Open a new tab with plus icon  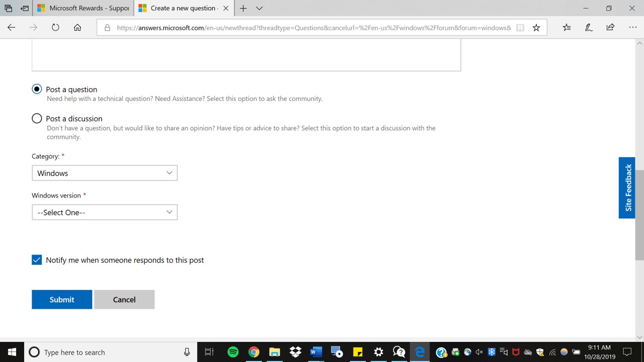point(243,8)
